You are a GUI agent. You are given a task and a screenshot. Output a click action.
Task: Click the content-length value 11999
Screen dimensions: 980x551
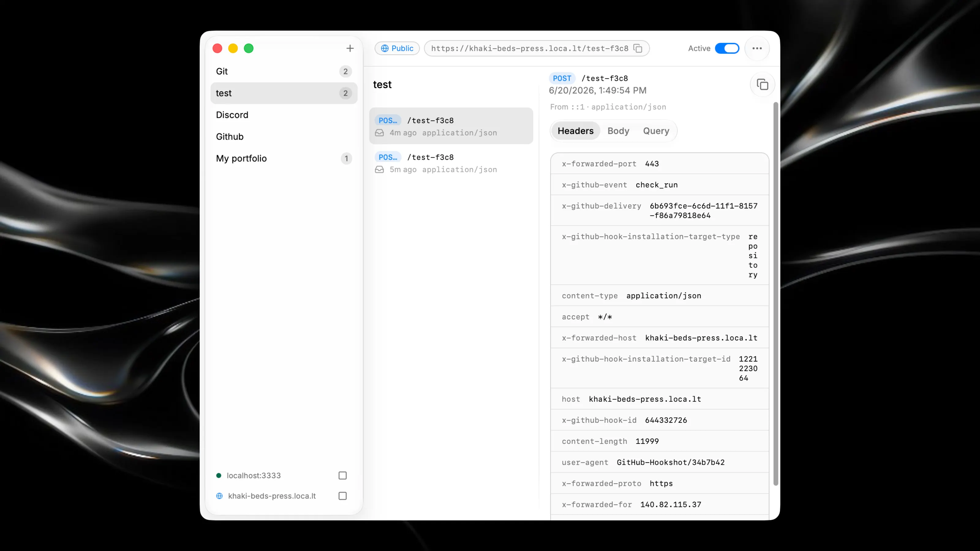(647, 441)
